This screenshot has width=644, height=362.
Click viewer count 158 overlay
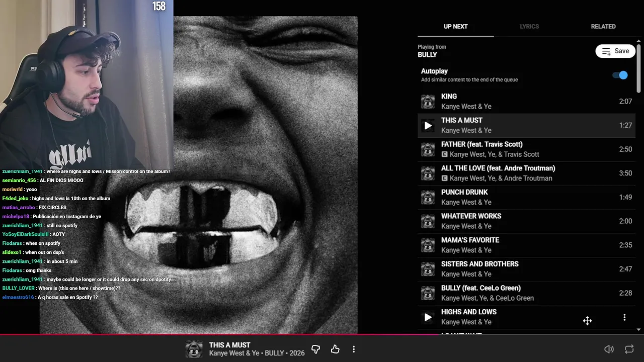[158, 7]
